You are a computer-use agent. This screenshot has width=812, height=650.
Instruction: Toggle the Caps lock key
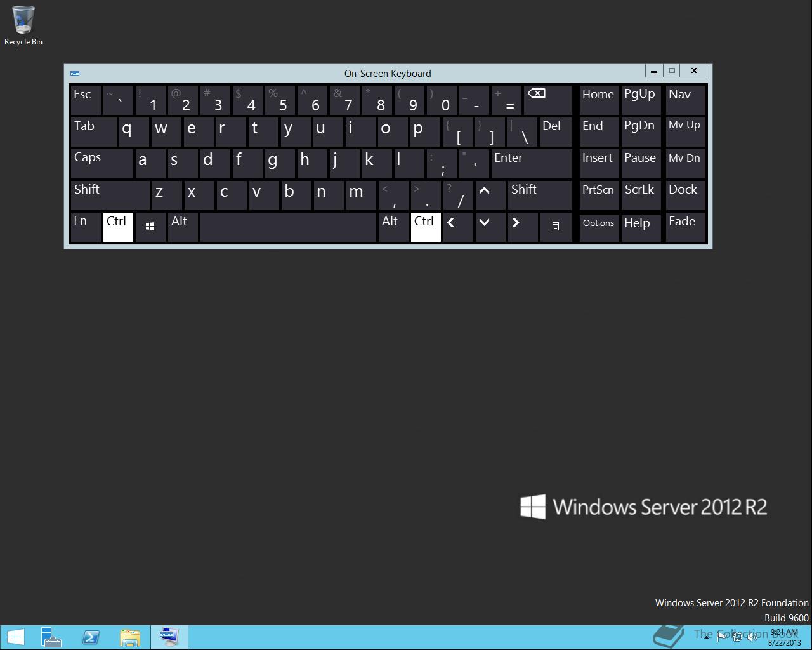pyautogui.click(x=101, y=164)
